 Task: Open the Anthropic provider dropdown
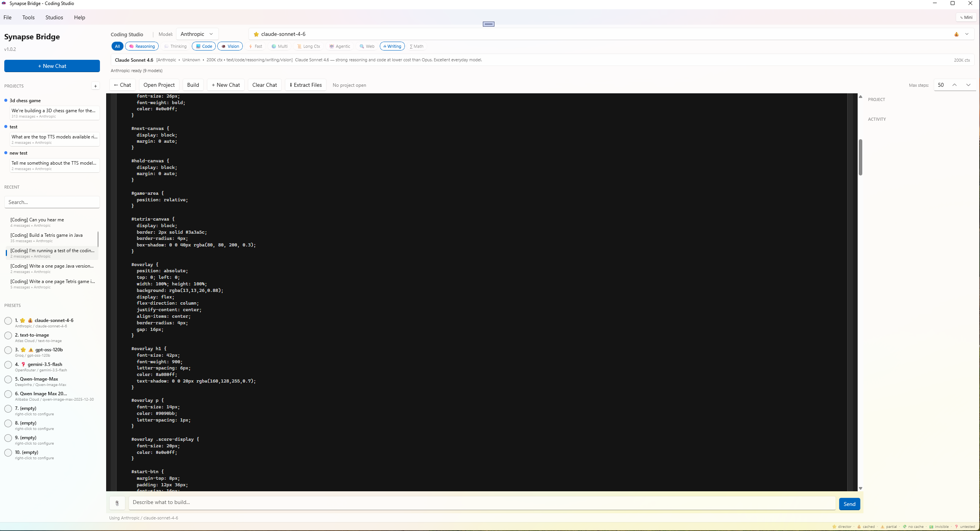(x=197, y=34)
